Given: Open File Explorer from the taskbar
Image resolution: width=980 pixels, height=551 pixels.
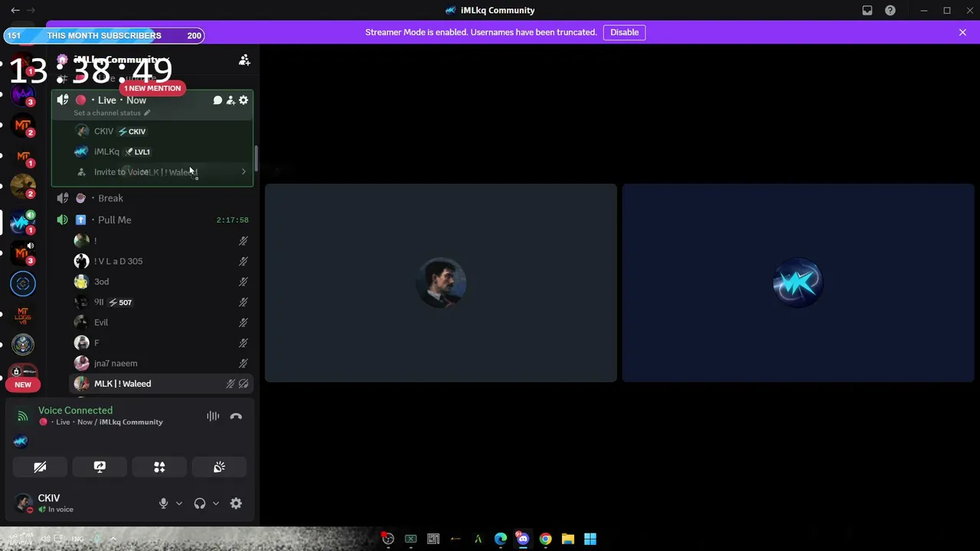Looking at the screenshot, I should click(x=568, y=539).
